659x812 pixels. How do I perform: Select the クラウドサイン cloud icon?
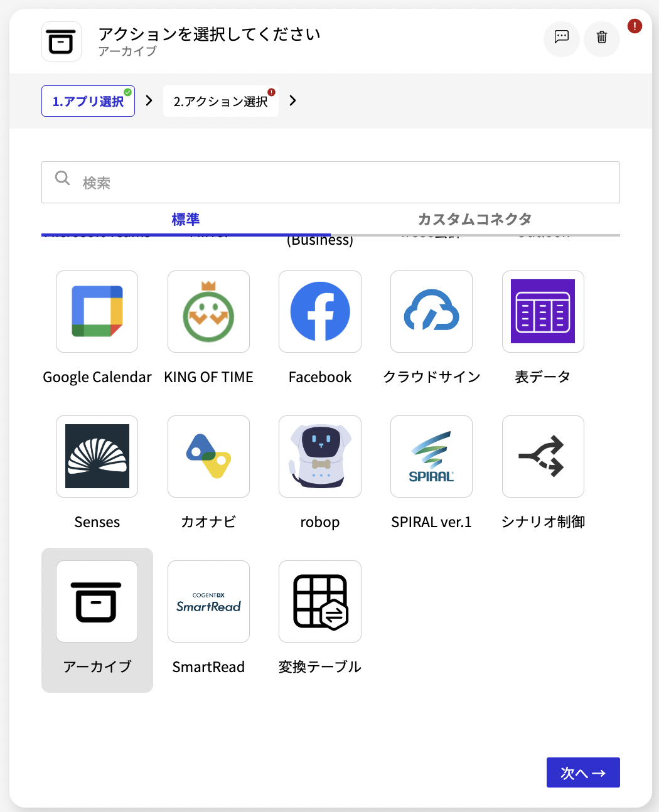pos(431,311)
